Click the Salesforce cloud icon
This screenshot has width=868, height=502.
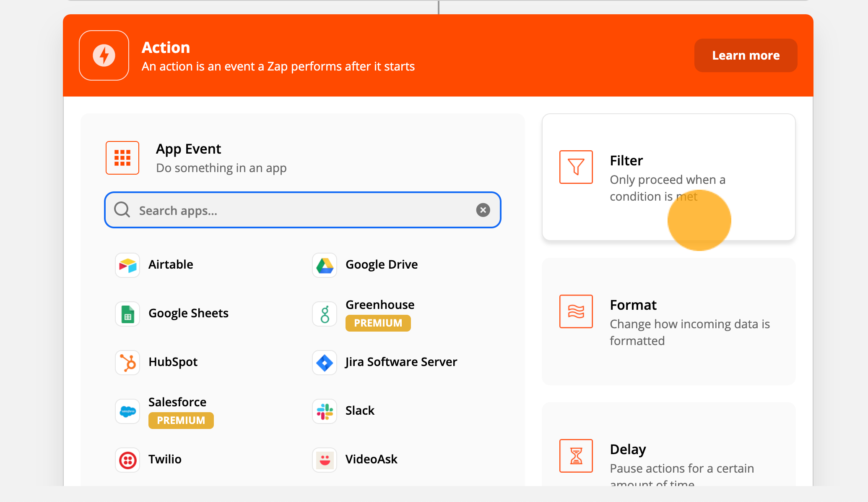(x=127, y=411)
